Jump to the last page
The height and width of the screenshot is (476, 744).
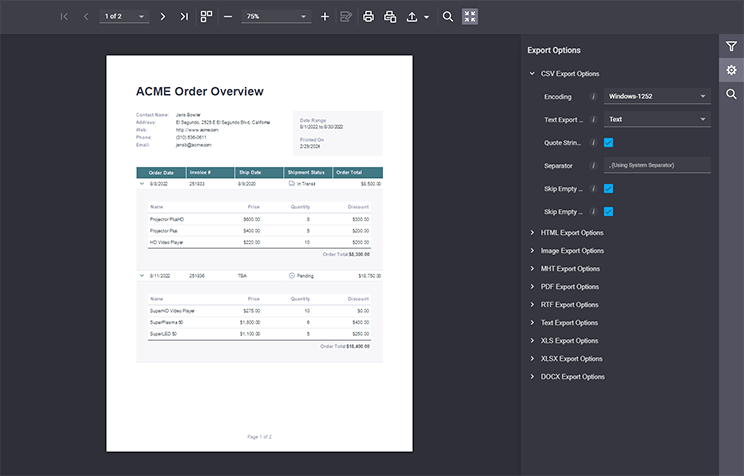click(184, 17)
